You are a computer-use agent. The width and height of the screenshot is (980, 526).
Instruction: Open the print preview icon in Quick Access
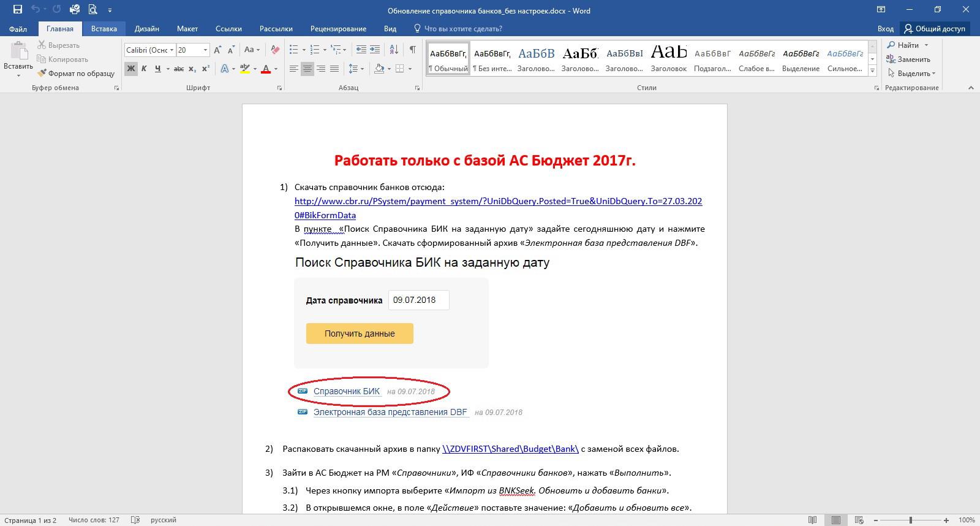coord(93,10)
